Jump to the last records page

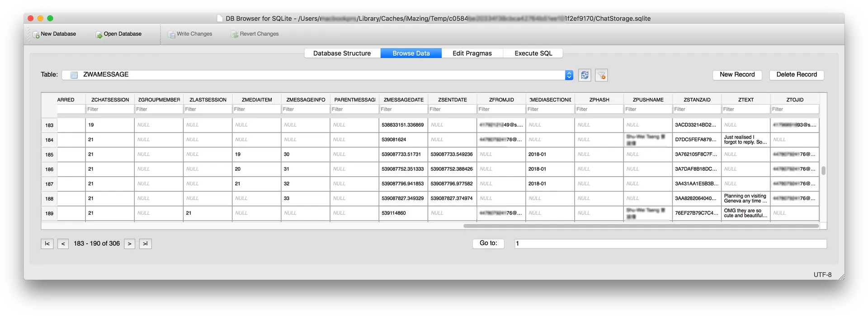point(145,244)
